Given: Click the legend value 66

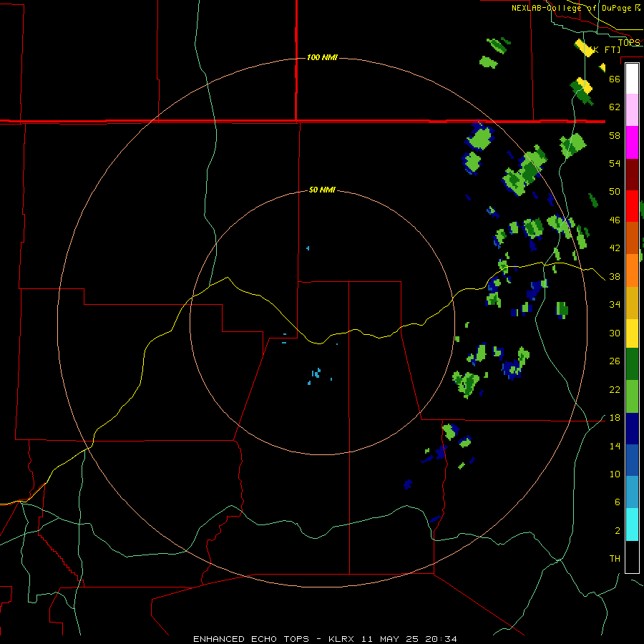Looking at the screenshot, I should click(615, 79).
